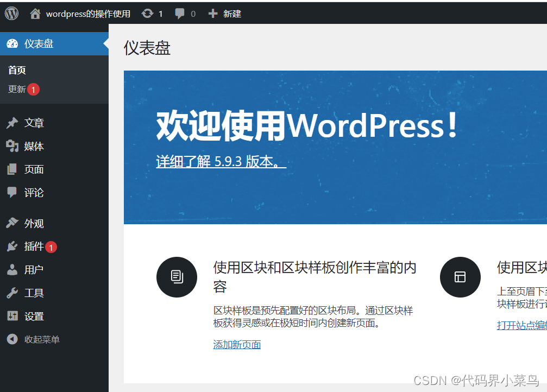Select the 仪表盘 dashboard gauge icon
Viewport: 547px width, 392px height.
tap(14, 44)
